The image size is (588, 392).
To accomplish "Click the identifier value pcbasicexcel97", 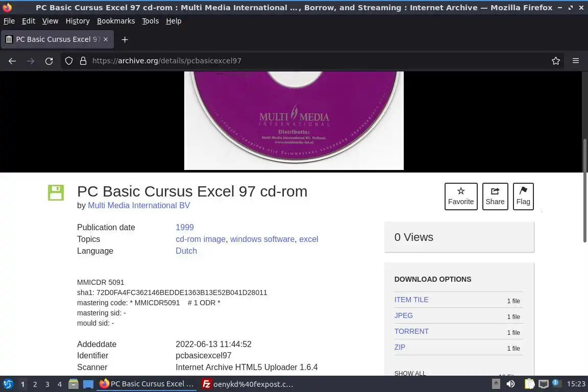I will (x=203, y=356).
